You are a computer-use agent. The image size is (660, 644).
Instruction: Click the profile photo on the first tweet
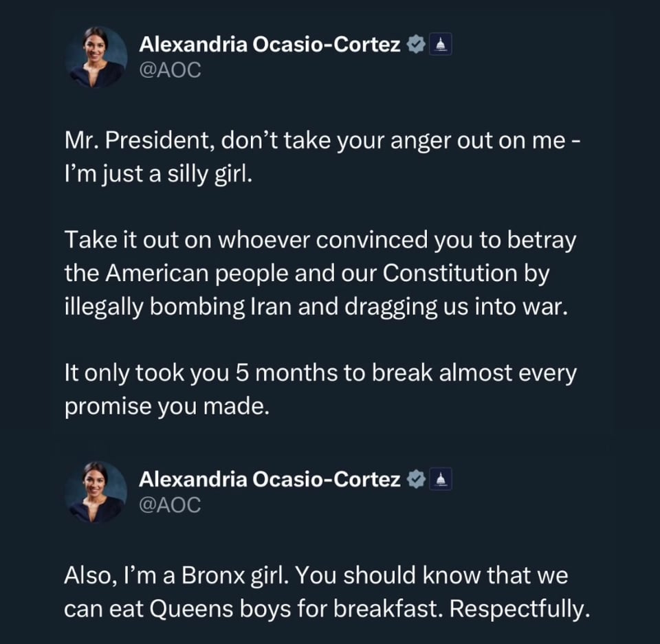(96, 57)
